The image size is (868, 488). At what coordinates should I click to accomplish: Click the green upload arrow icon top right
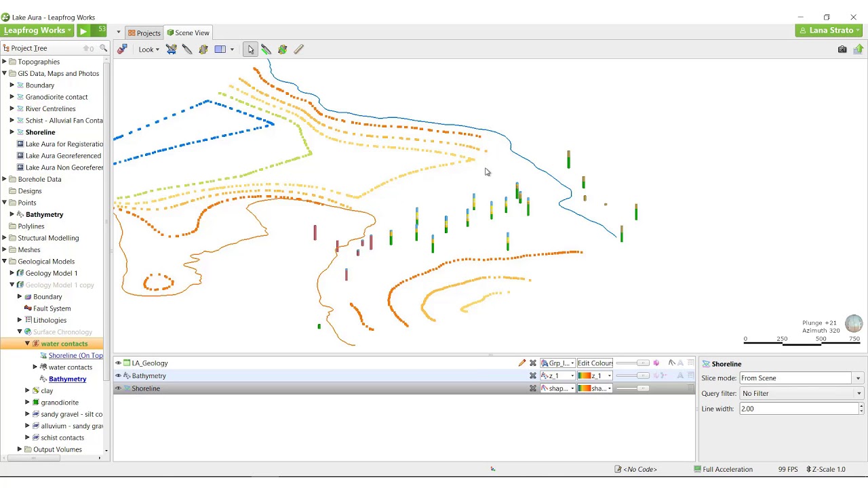(x=859, y=49)
